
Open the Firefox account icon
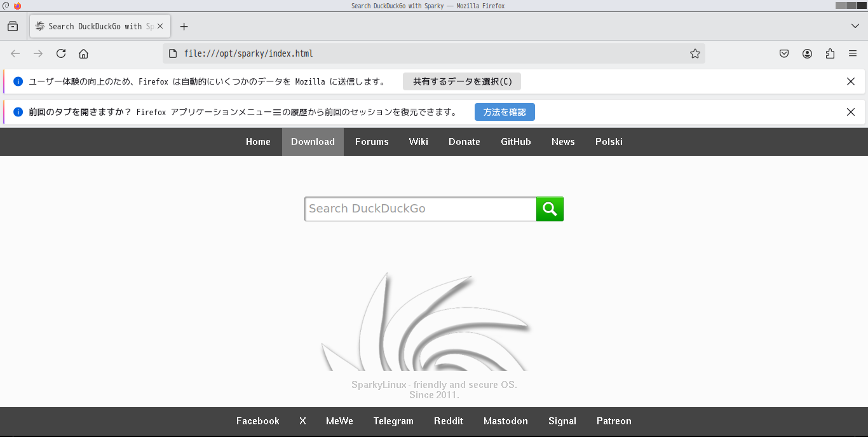point(807,53)
